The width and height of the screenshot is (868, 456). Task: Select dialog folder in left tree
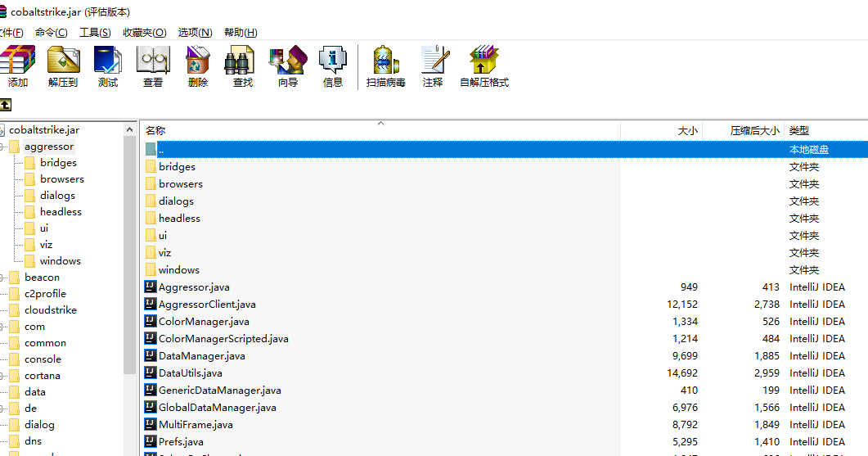pyautogui.click(x=39, y=425)
